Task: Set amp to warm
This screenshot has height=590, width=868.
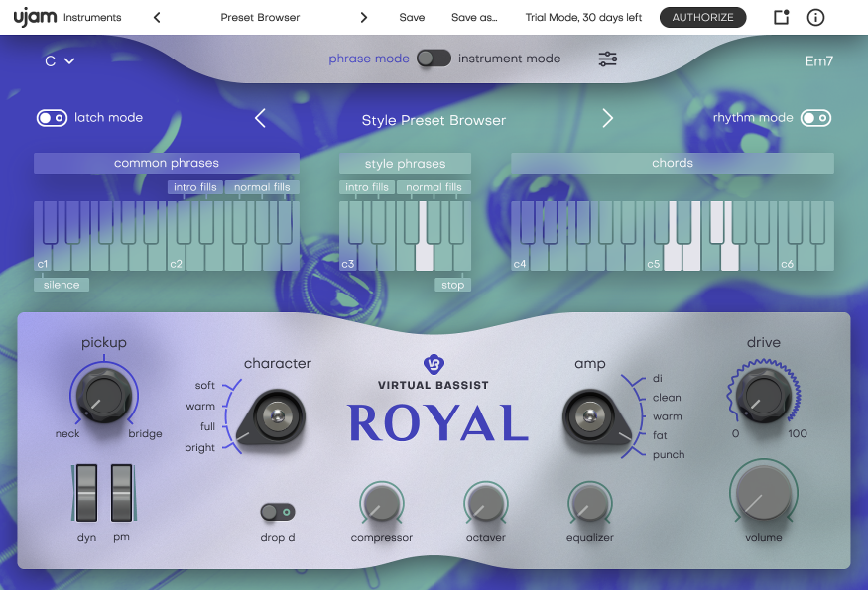Action: (667, 416)
